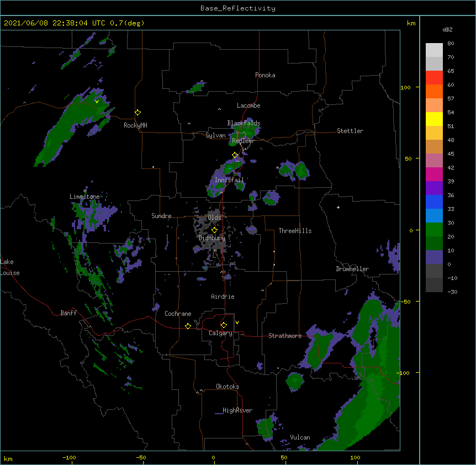Screen dimensions: 476x465
Task: Select the orange 60-57 dBZ legend band
Action: [434, 91]
